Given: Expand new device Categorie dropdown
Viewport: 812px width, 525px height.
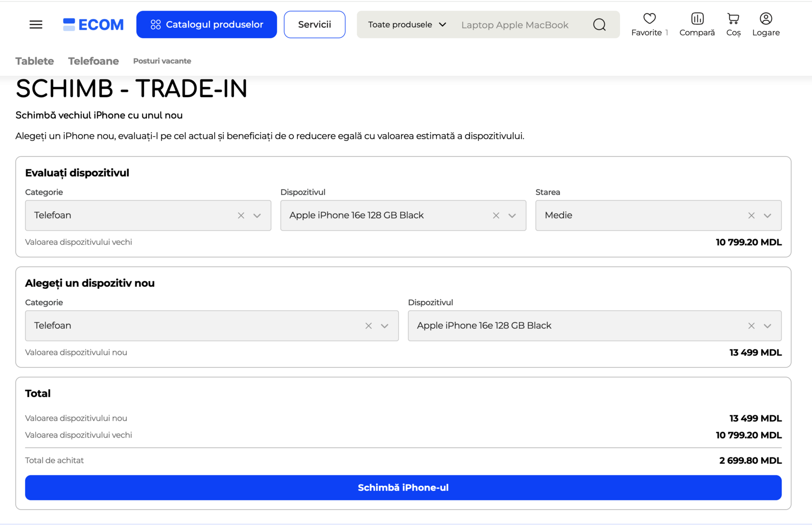Looking at the screenshot, I should [385, 326].
